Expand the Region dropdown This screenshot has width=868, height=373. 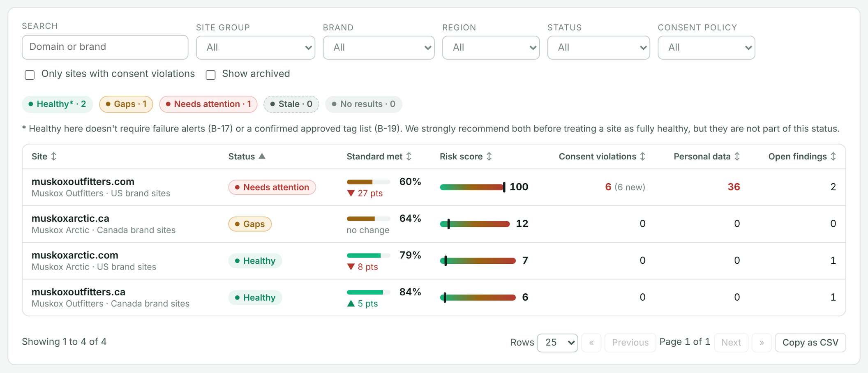pos(491,48)
